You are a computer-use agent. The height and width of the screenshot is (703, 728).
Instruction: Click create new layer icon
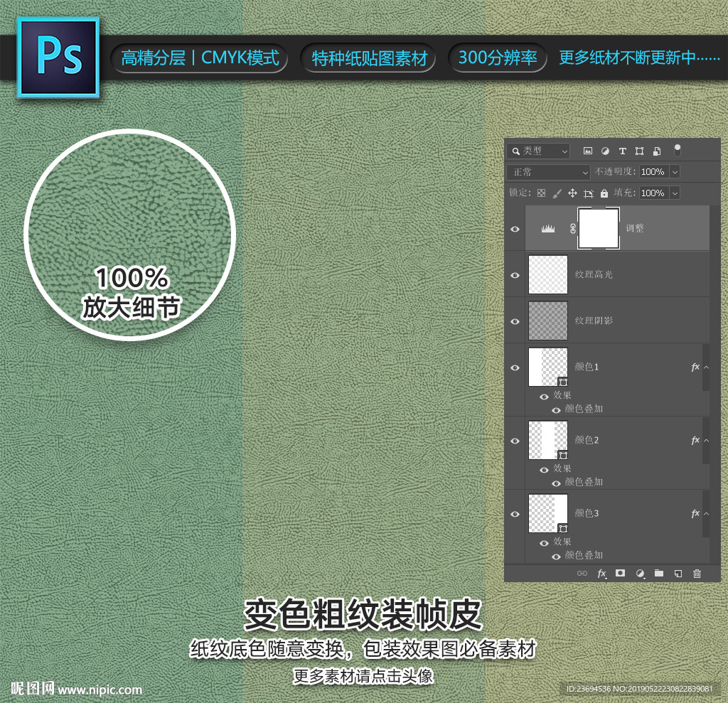678,574
